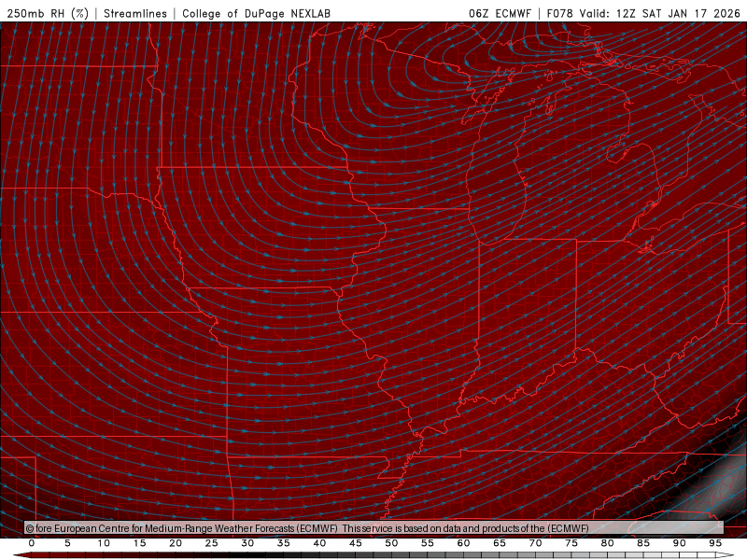Click the colorbar label '15'
The image size is (747, 560).
click(139, 543)
